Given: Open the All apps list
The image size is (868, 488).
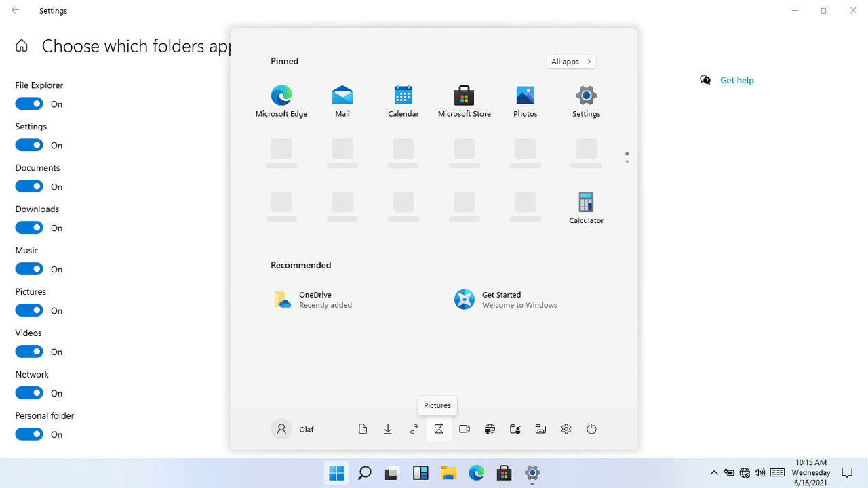Looking at the screenshot, I should [x=571, y=61].
